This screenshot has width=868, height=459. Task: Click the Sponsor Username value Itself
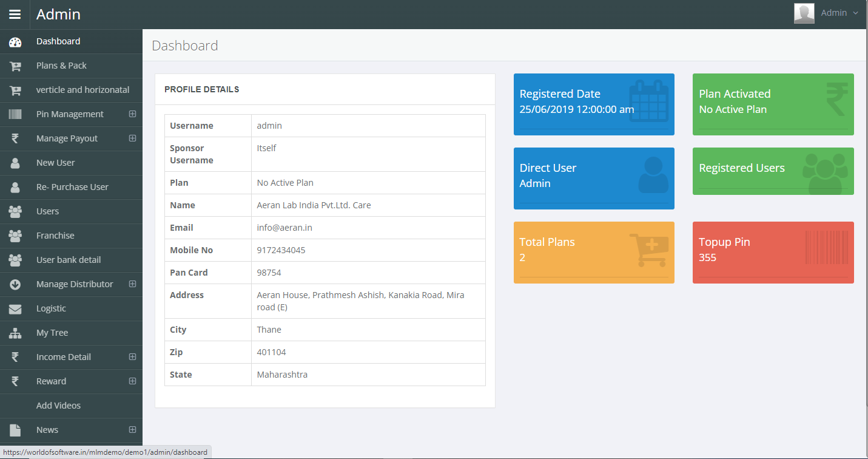[x=266, y=148]
